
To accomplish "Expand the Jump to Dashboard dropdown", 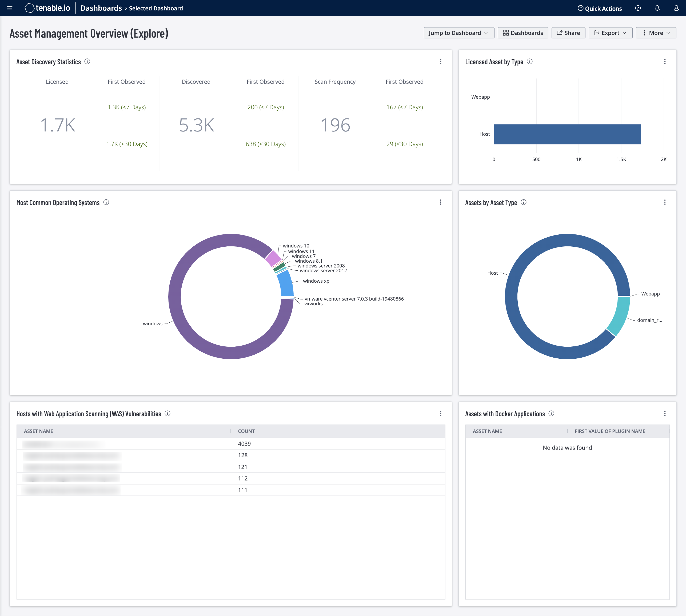I will point(459,33).
